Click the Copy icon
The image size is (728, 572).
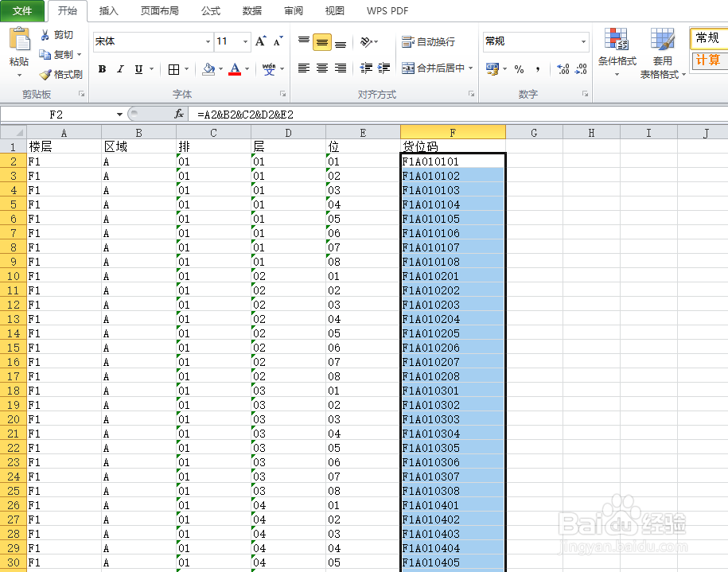45,55
